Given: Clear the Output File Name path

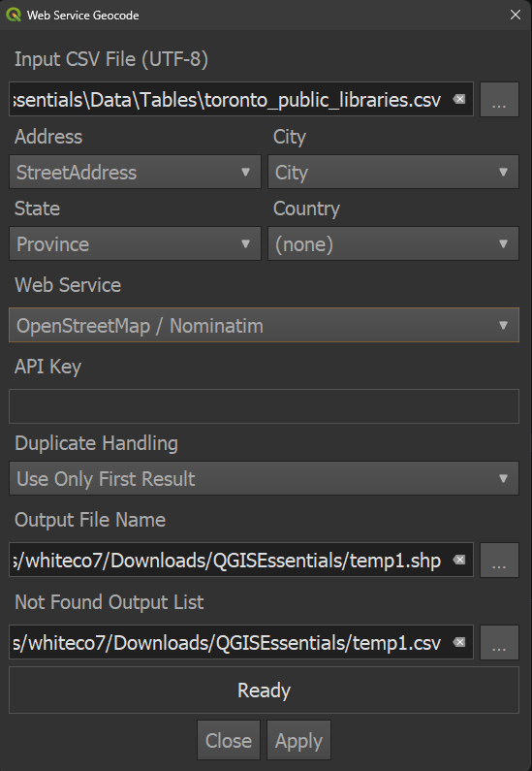Looking at the screenshot, I should point(458,560).
